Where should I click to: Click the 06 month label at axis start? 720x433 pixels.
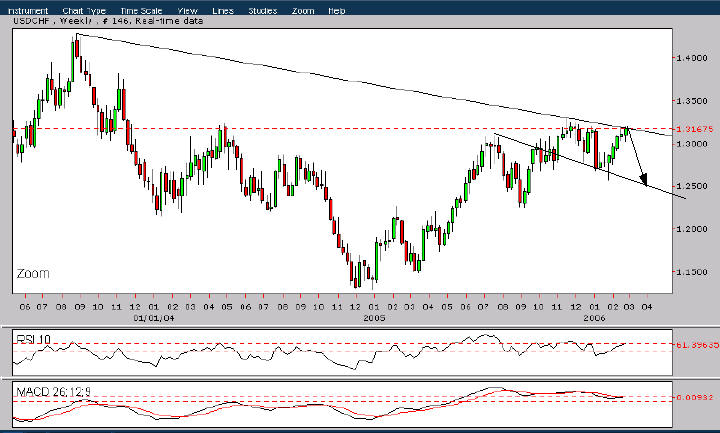click(25, 306)
